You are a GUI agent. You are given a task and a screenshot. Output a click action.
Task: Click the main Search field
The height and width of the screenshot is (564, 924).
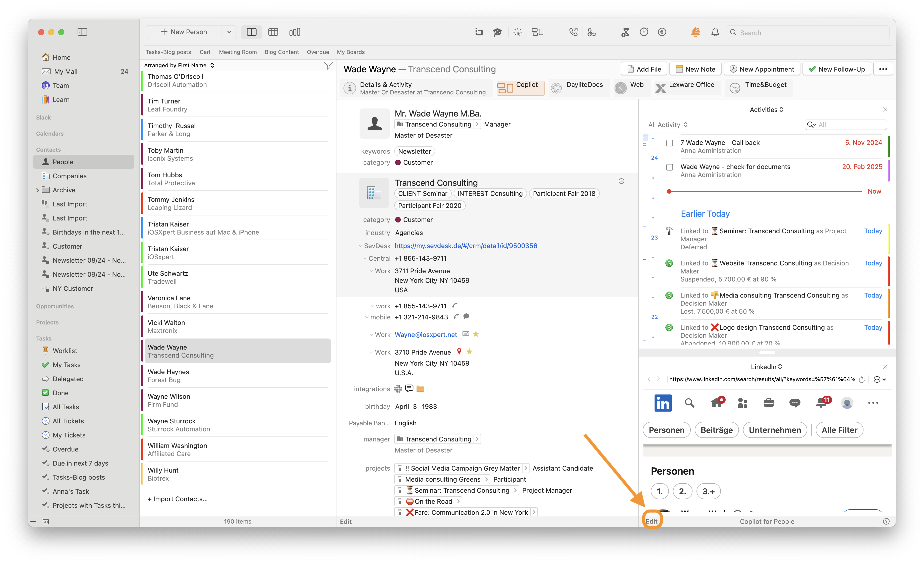pos(808,33)
